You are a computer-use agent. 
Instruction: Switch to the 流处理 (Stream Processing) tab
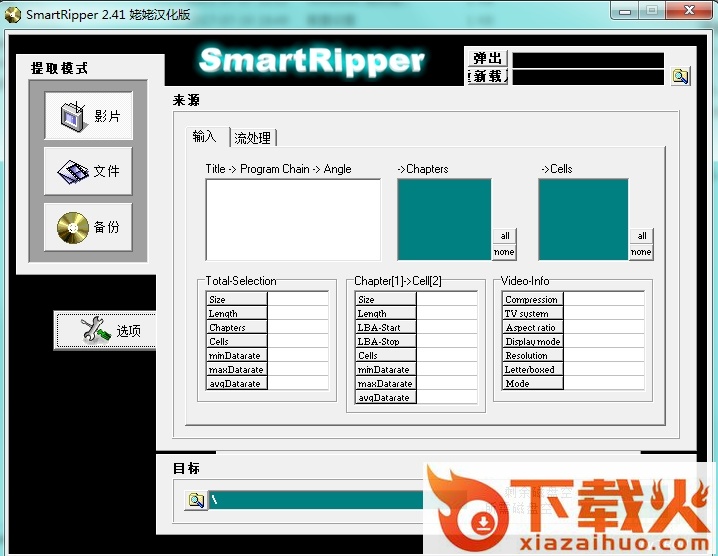point(253,138)
